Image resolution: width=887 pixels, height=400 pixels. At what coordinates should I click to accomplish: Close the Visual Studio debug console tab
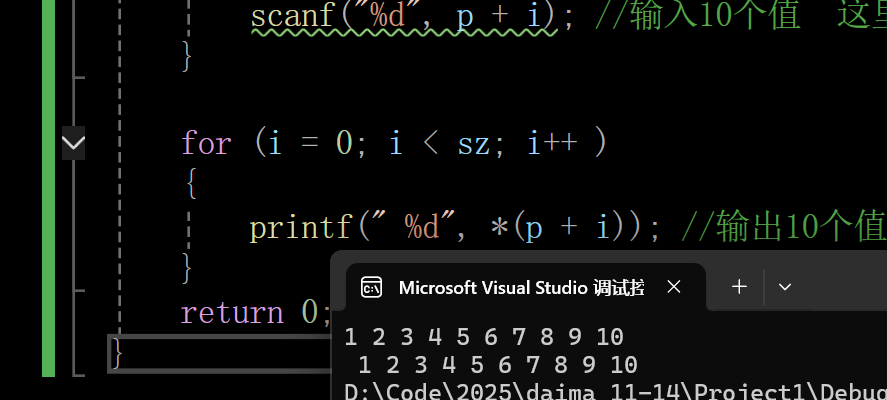point(673,287)
